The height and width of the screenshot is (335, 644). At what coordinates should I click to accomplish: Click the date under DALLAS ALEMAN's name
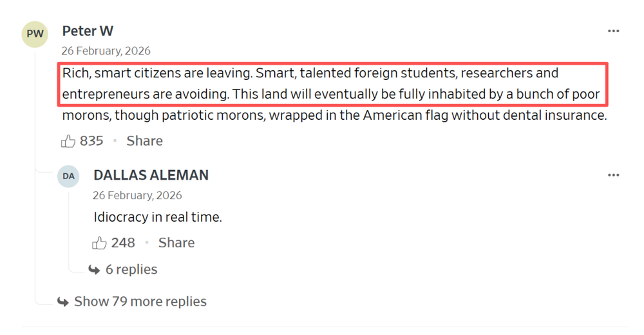(x=137, y=195)
